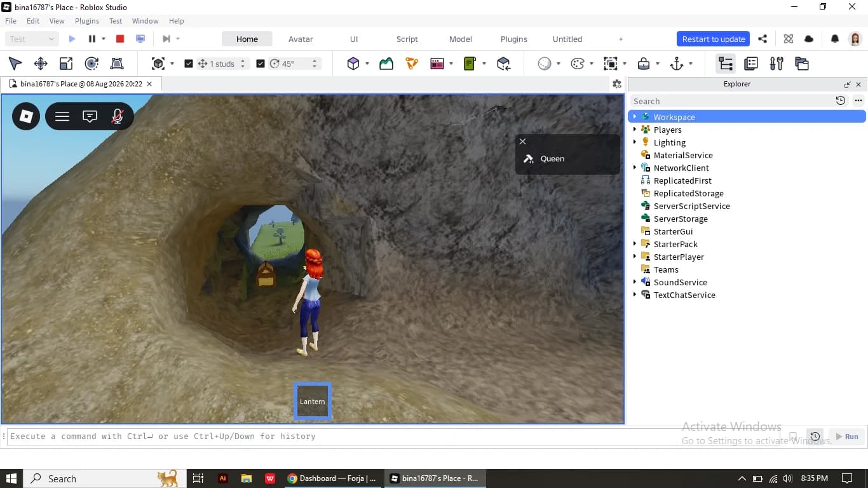Viewport: 868px width, 488px height.
Task: Pause the running test
Action: click(x=92, y=39)
